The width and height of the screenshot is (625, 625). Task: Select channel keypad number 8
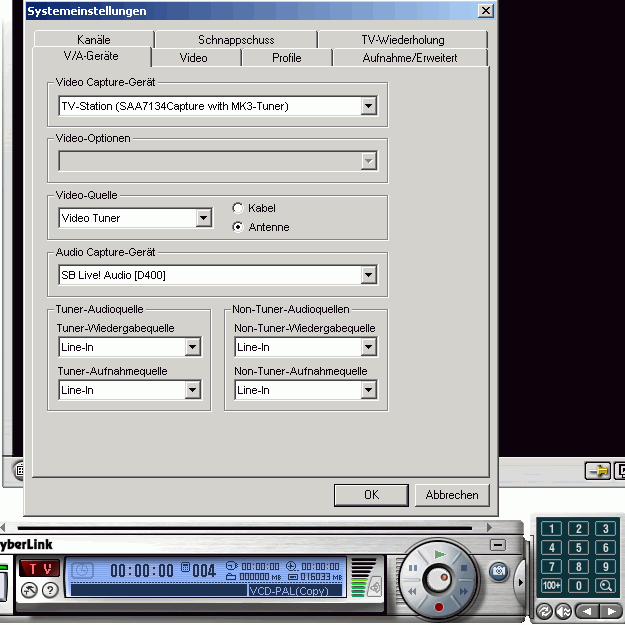(578, 566)
